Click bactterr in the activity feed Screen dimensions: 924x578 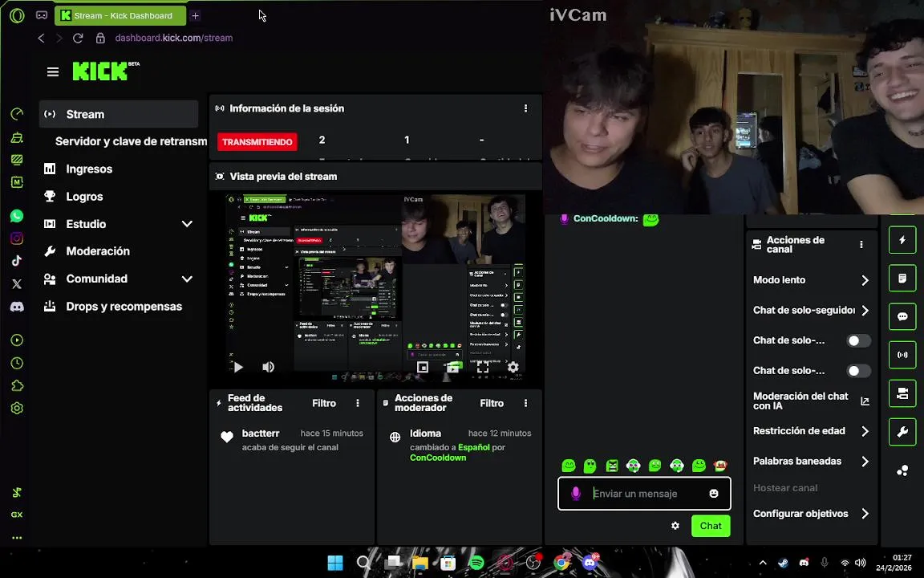point(261,433)
